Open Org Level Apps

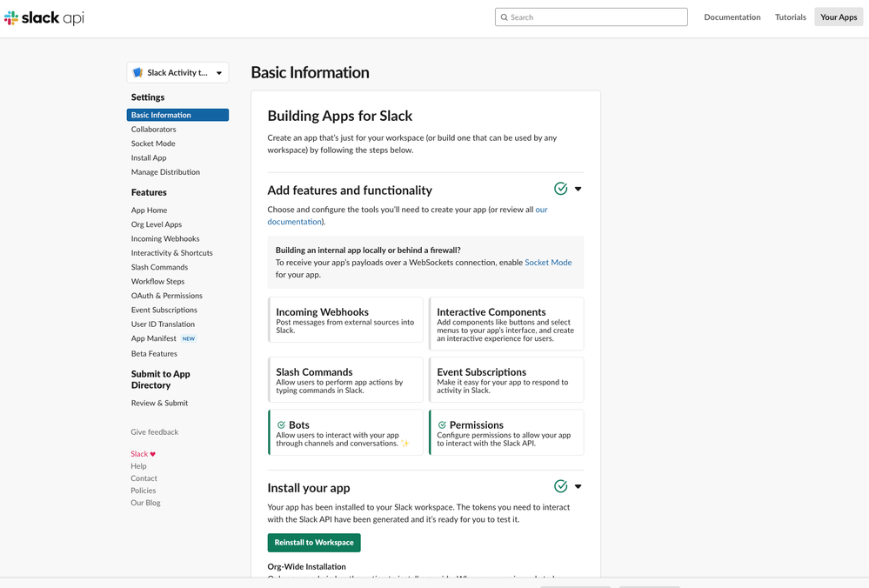coord(157,224)
